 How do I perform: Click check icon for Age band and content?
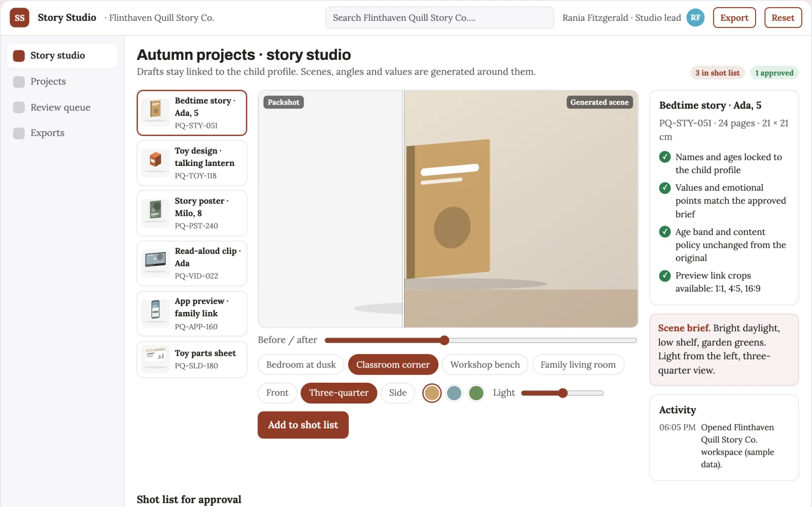(665, 232)
